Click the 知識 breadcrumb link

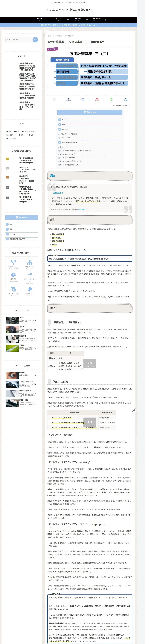pyautogui.click(x=60, y=36)
